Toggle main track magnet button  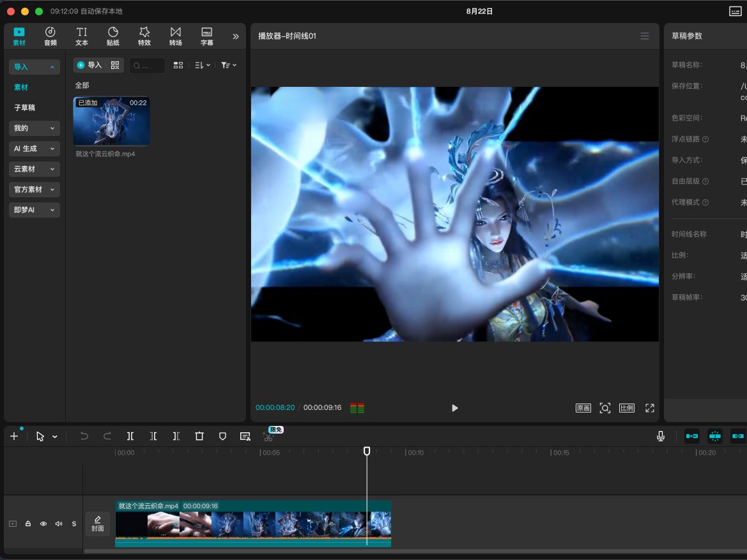click(x=692, y=436)
